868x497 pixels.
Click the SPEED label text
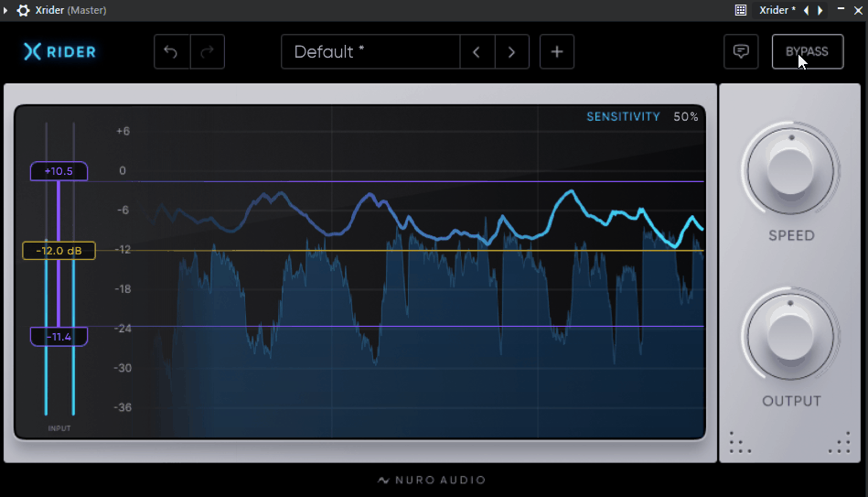[x=791, y=235]
